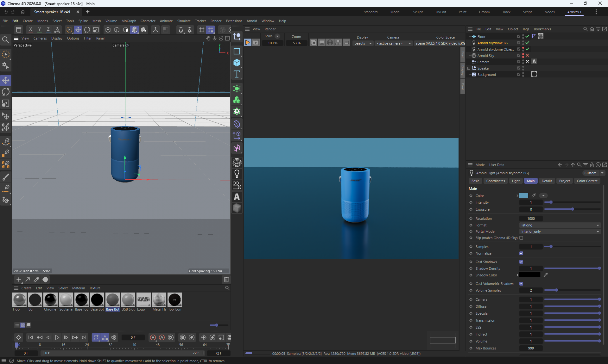Click the light Color swatch
This screenshot has height=364, width=608.
tap(524, 196)
